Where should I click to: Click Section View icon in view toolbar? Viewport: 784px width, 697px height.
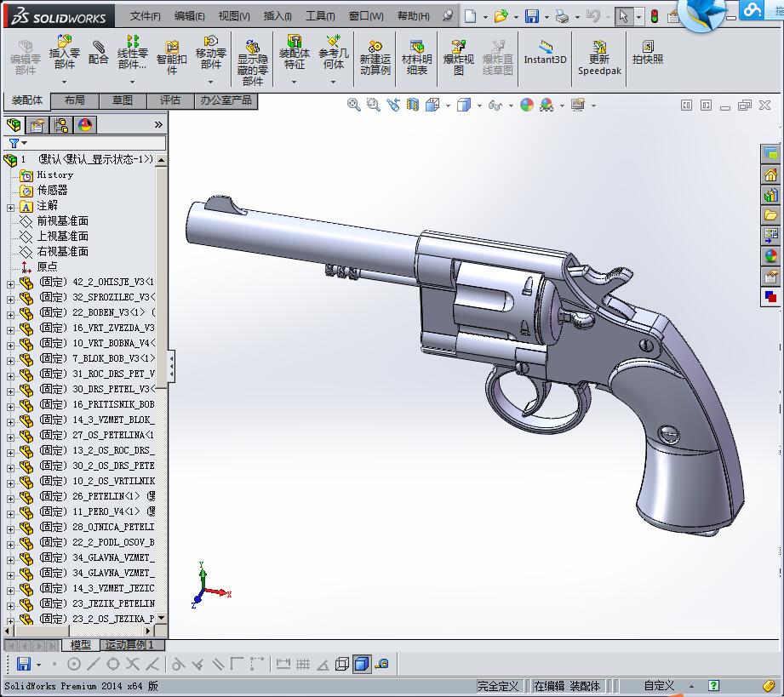[x=413, y=105]
